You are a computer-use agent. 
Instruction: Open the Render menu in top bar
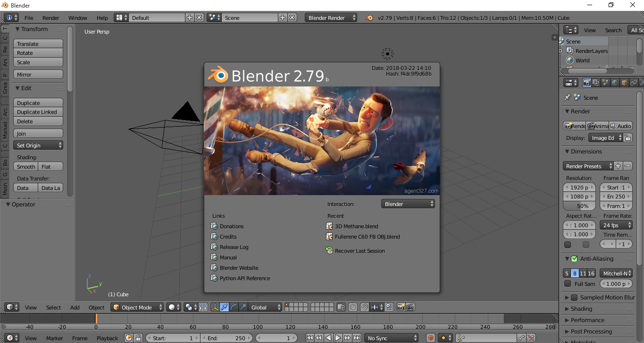coord(51,18)
